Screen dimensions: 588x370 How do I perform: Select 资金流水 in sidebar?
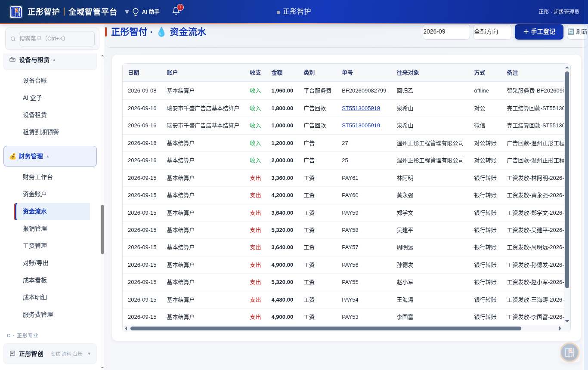point(52,211)
